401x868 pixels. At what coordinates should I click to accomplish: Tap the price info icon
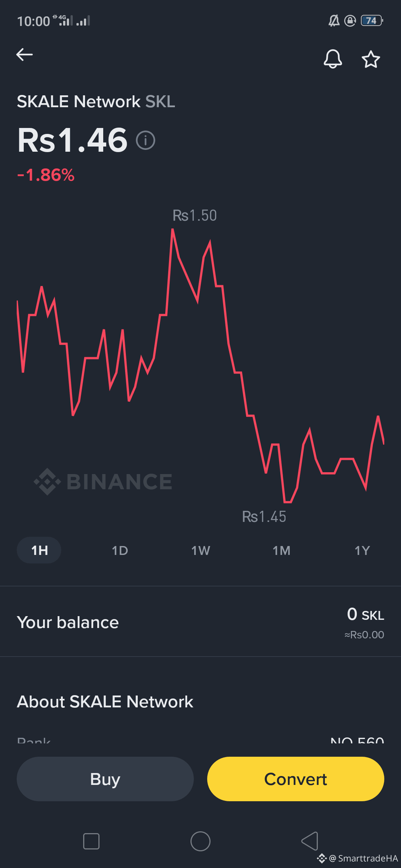click(146, 141)
